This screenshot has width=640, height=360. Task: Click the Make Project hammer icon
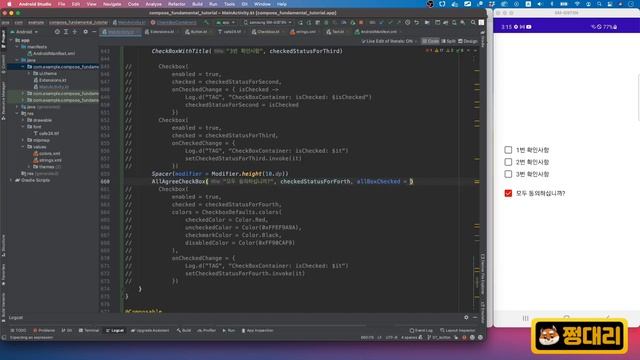[207, 22]
